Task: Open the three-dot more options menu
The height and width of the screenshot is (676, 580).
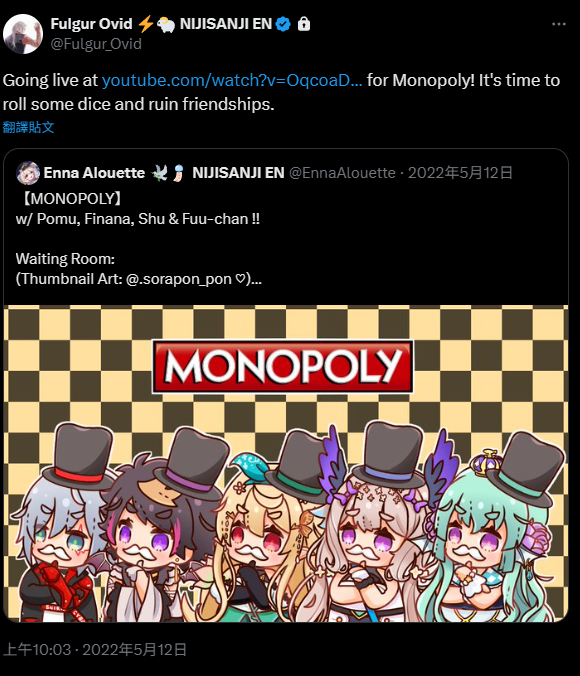Action: tap(558, 24)
